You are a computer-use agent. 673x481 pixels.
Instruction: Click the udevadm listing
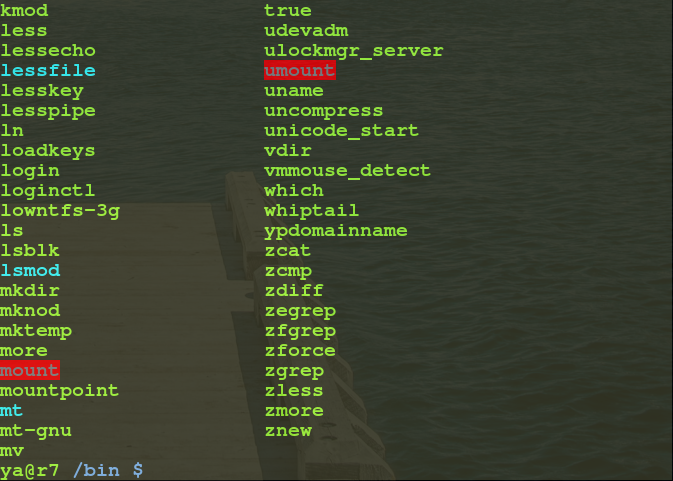point(305,31)
